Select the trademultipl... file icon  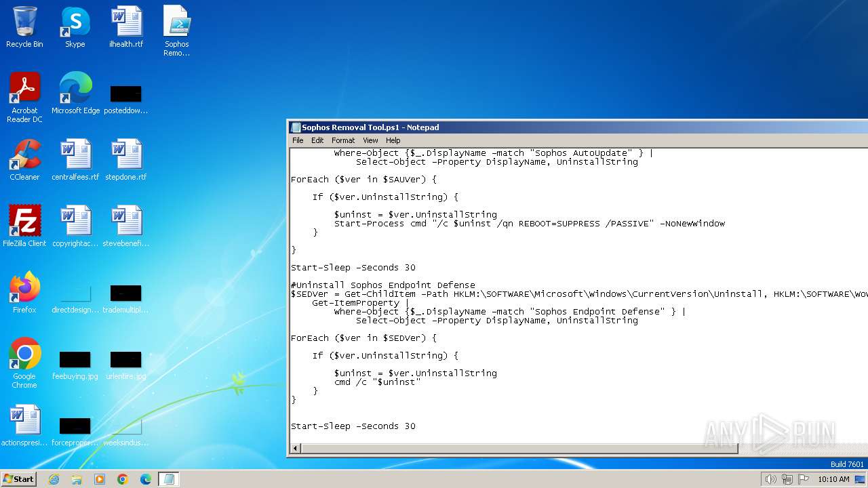click(126, 298)
